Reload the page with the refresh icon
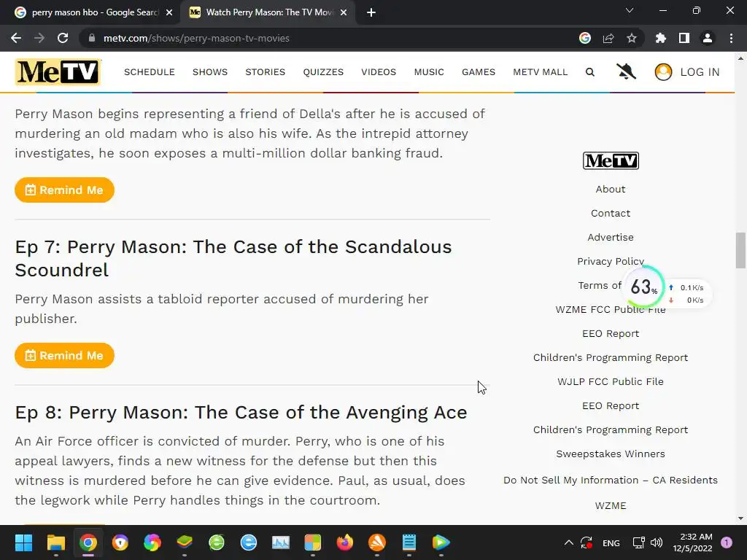The image size is (747, 560). click(63, 38)
